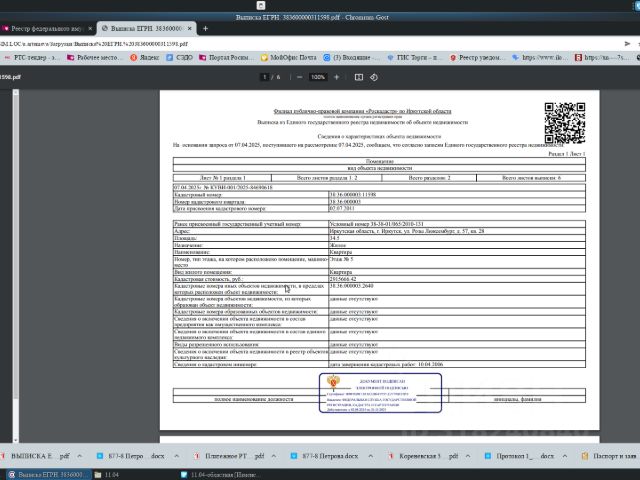Viewport: 640px width, 480px height.
Task: Click the send icon in address bar
Action: 627,44
